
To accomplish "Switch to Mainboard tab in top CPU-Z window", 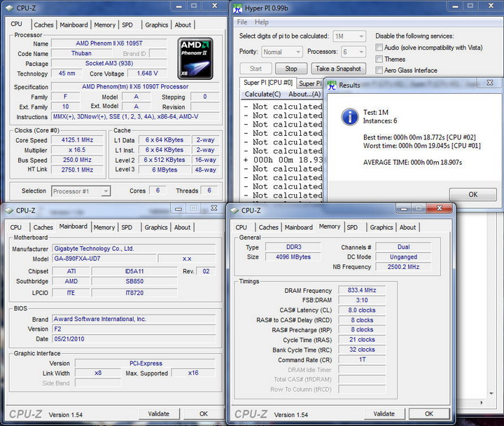I will [73, 25].
